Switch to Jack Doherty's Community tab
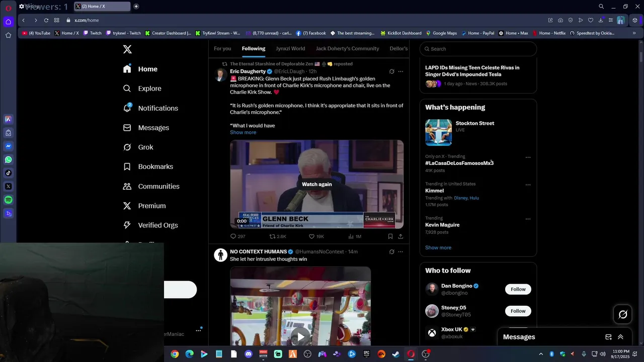The image size is (644, 362). coord(347,49)
